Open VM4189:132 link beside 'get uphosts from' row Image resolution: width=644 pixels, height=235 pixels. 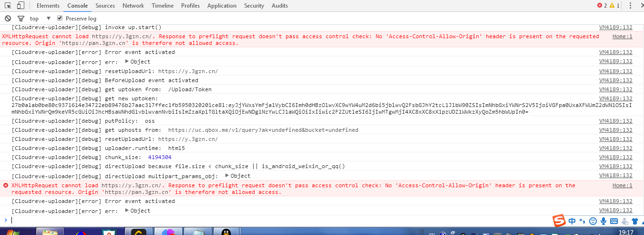615,130
